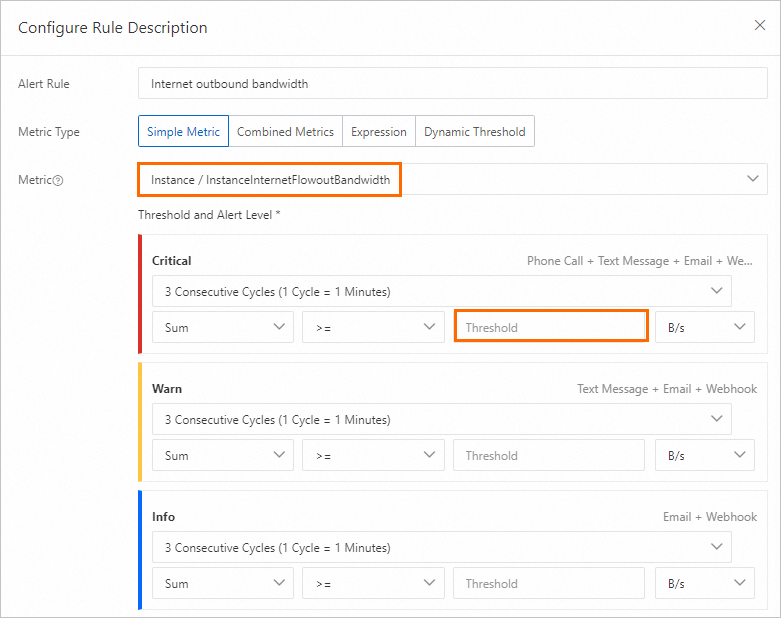The height and width of the screenshot is (618, 781).
Task: Close the Configure Rule Description dialog
Action: pos(759,26)
